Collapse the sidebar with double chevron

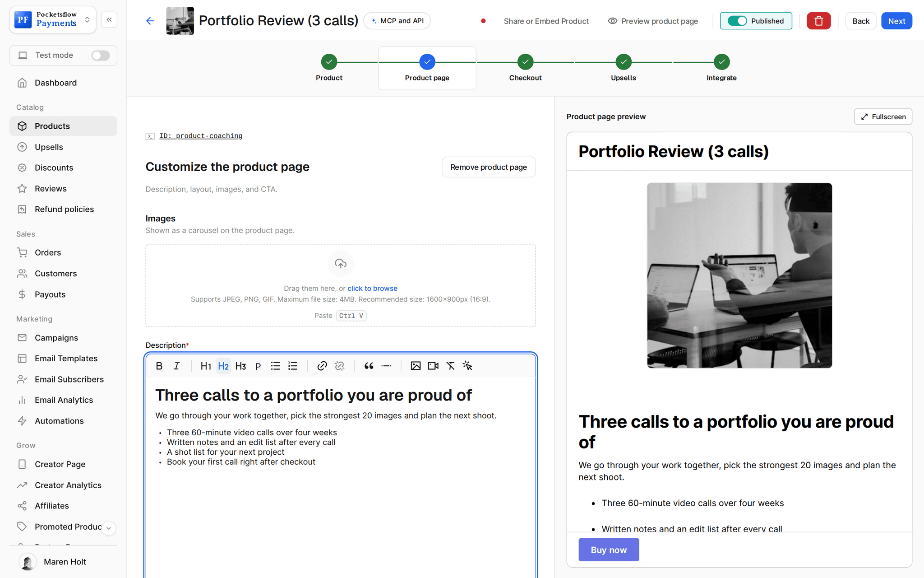[x=109, y=20]
